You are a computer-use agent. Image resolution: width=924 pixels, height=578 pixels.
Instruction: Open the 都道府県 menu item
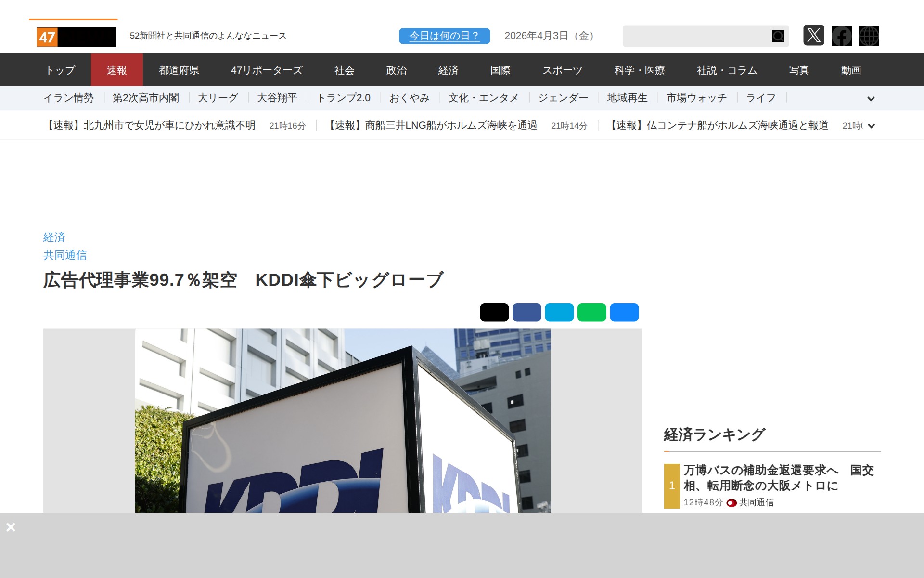[x=179, y=70]
